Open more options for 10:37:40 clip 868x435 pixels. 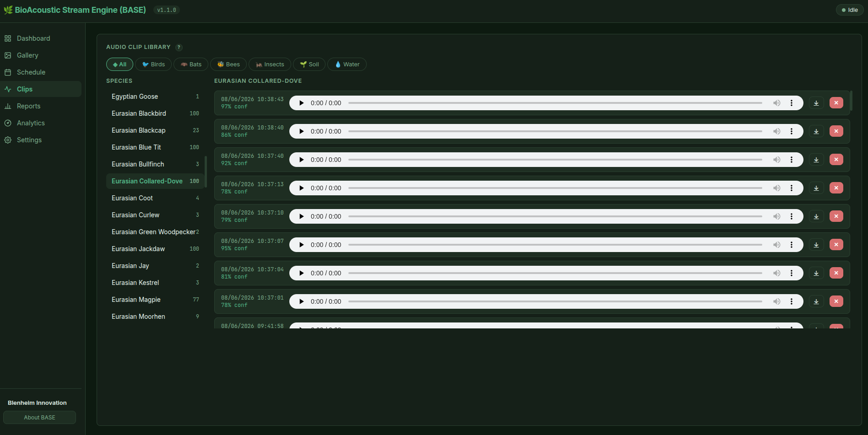pos(792,160)
